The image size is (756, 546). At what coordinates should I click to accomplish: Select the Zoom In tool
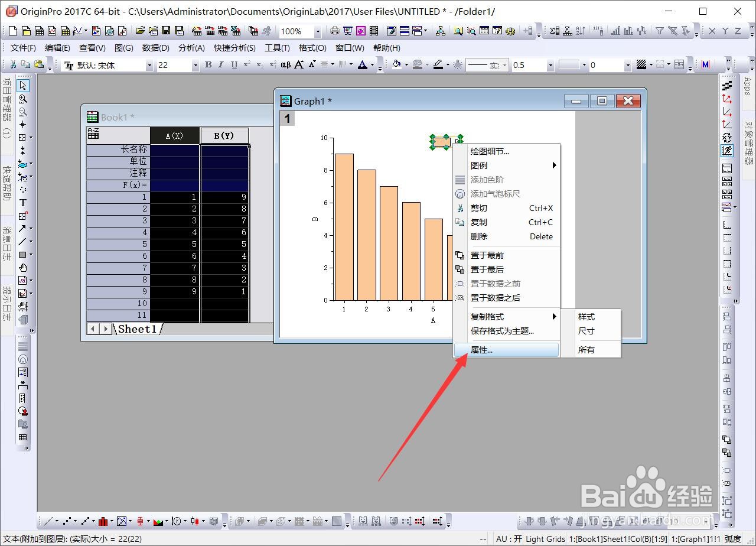(23, 99)
